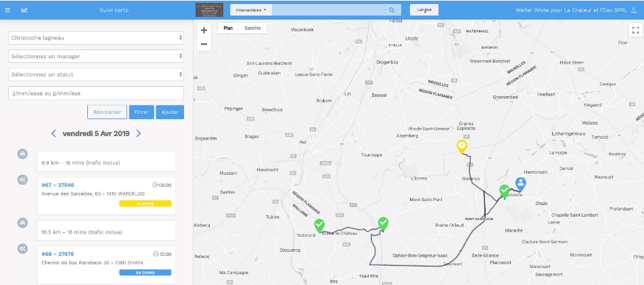The height and width of the screenshot is (285, 644).
Task: Toggle fullscreen map view
Action: click(635, 30)
